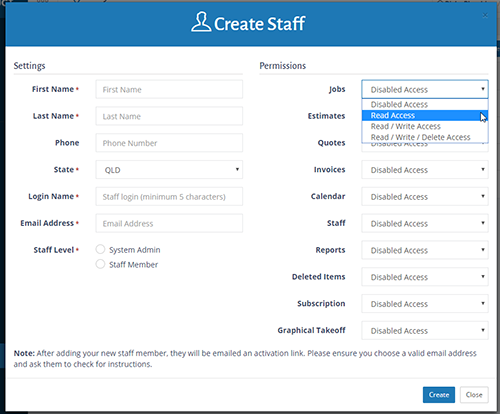Open the Calendar permission dropdown
500x414 pixels.
[x=425, y=196]
